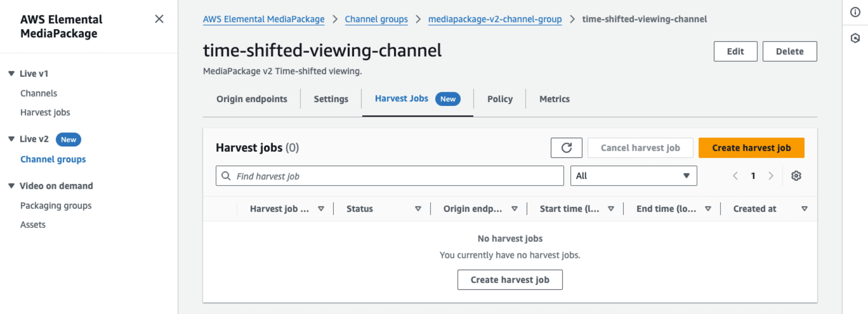This screenshot has height=314, width=868.
Task: Focus the Find harvest job search field
Action: click(390, 176)
